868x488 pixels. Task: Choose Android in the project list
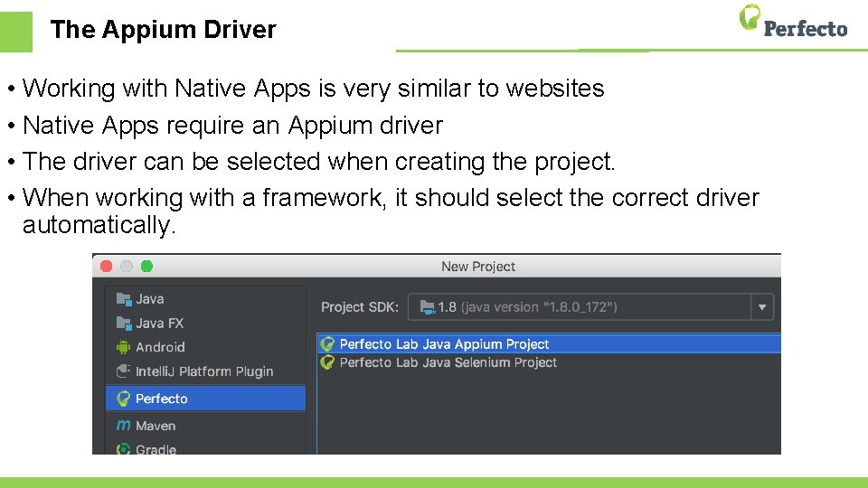tap(205, 347)
